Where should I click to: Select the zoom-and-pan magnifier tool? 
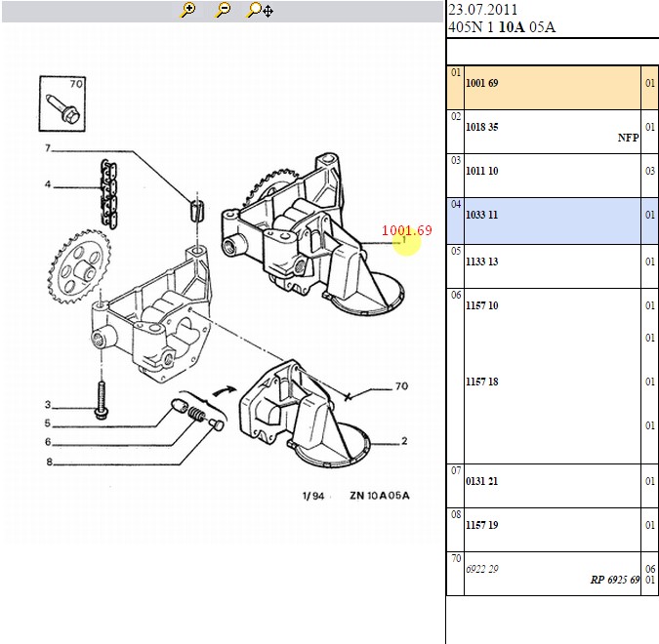tap(260, 10)
